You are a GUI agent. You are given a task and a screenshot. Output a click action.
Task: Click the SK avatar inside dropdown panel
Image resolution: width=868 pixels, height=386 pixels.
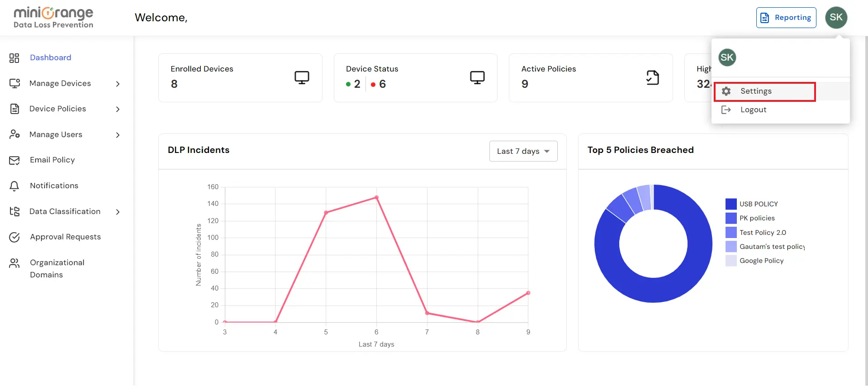727,57
